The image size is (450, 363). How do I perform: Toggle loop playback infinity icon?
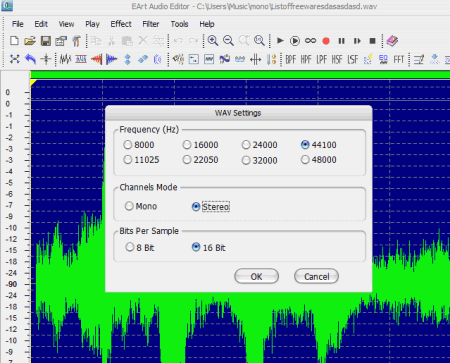(x=310, y=41)
